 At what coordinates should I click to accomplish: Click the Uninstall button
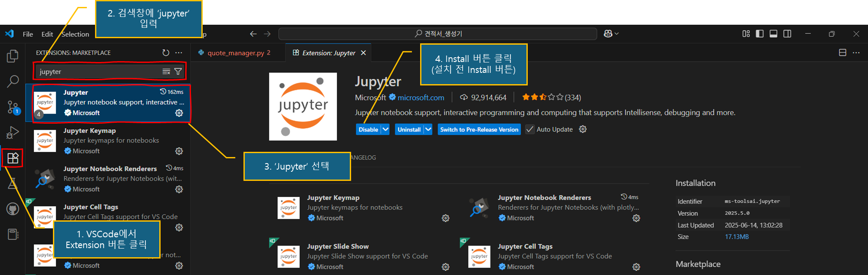409,129
